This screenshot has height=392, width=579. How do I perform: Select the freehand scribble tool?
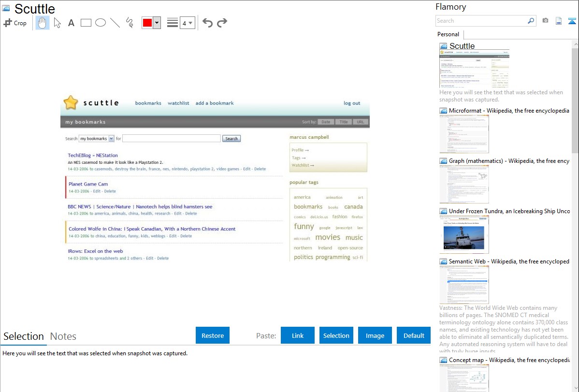pos(130,23)
